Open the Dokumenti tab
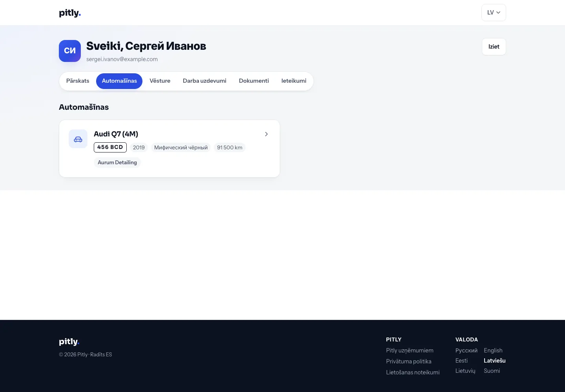565x392 pixels. click(254, 81)
